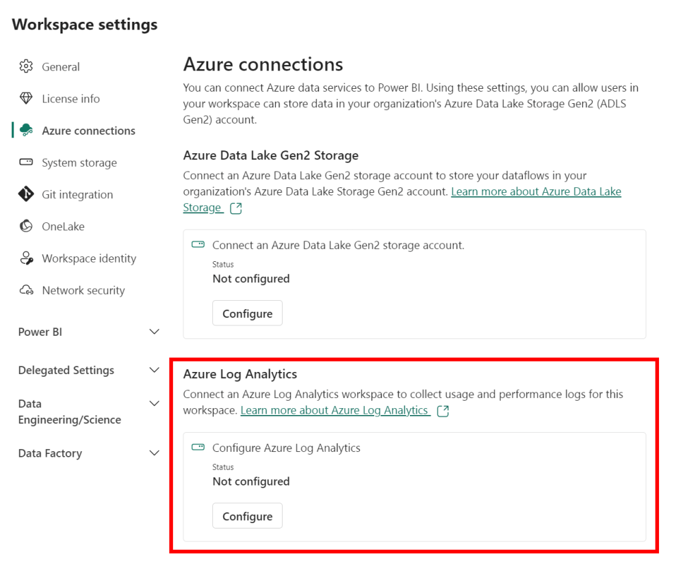Viewport: 700px width, 588px height.
Task: Click the OneLake icon in sidebar
Action: [x=26, y=226]
